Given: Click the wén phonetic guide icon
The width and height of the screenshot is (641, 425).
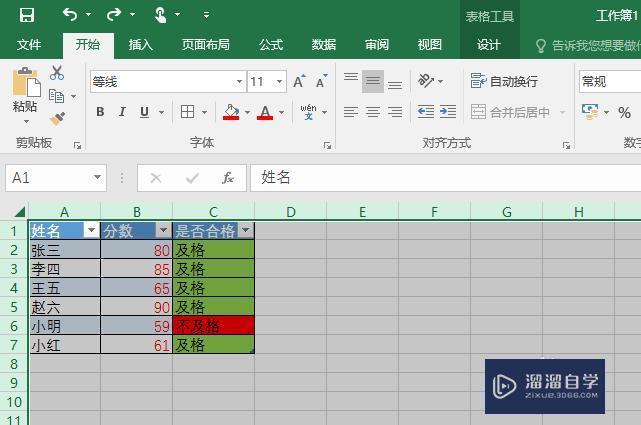Looking at the screenshot, I should click(308, 112).
